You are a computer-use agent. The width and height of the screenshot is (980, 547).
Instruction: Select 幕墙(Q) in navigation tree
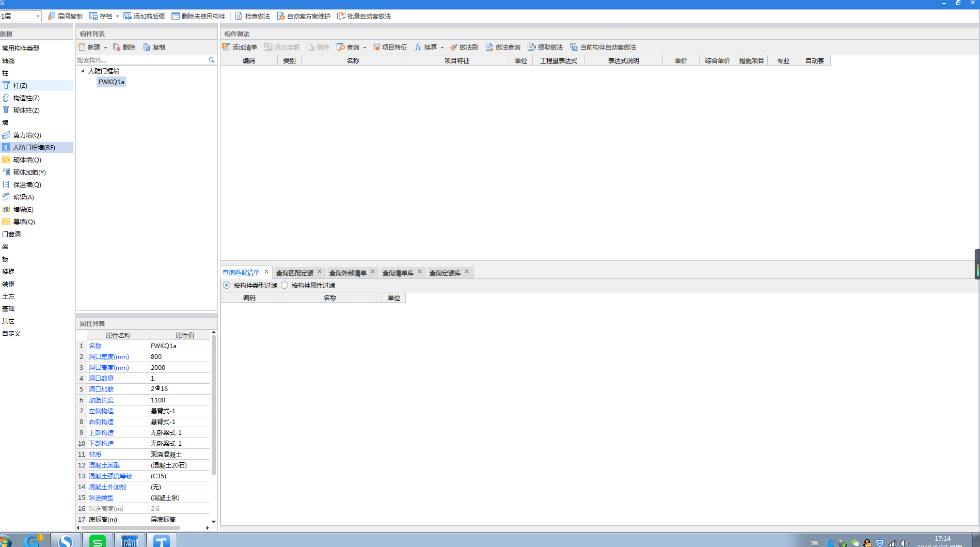click(24, 222)
